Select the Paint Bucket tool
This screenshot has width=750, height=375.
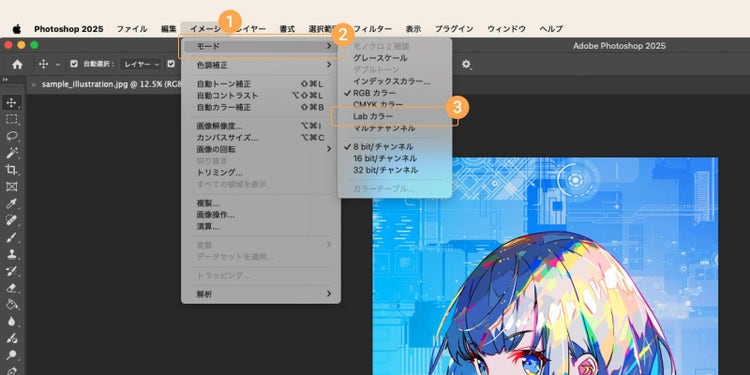(x=11, y=305)
